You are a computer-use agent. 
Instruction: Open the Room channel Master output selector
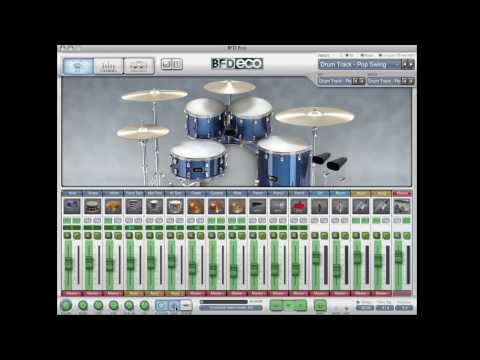341,293
